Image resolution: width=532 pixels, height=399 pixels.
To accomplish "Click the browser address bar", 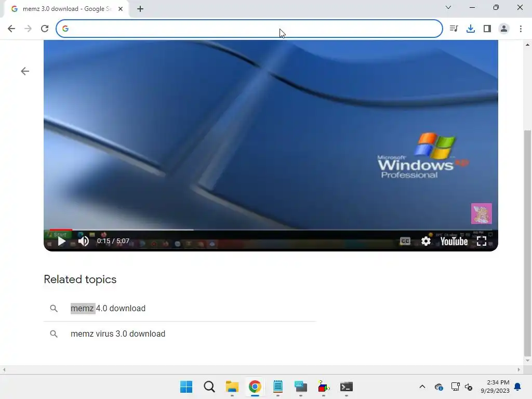I will point(249,29).
